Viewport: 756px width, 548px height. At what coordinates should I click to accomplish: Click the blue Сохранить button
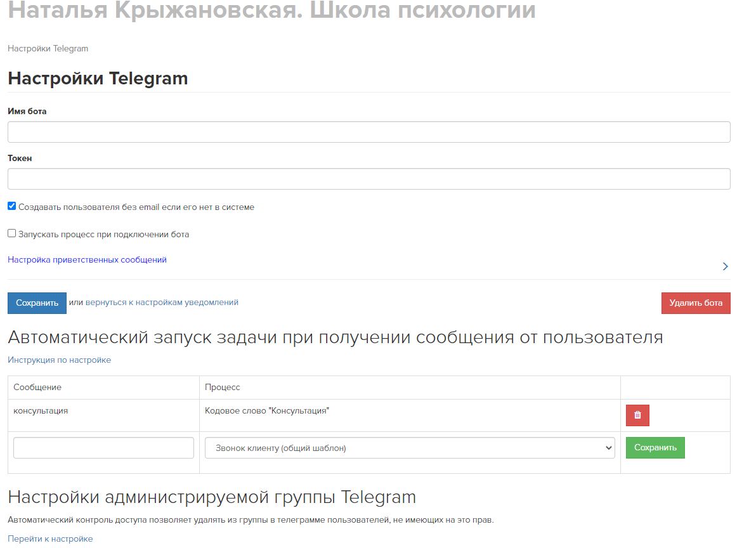(x=37, y=303)
